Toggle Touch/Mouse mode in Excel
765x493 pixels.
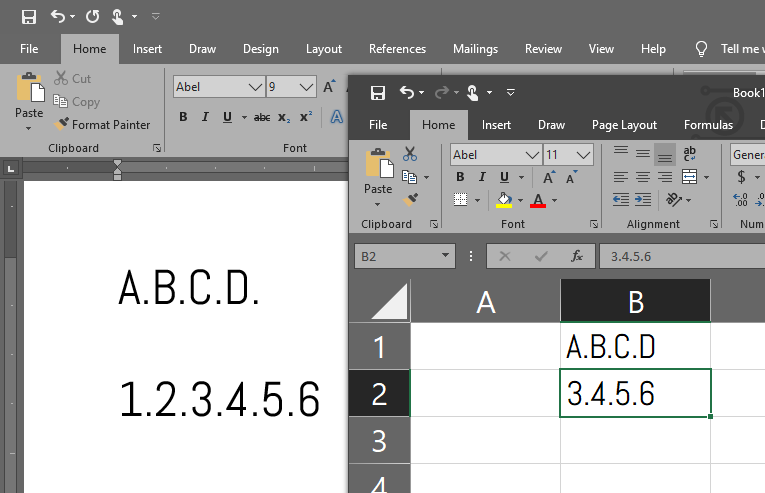pyautogui.click(x=472, y=92)
